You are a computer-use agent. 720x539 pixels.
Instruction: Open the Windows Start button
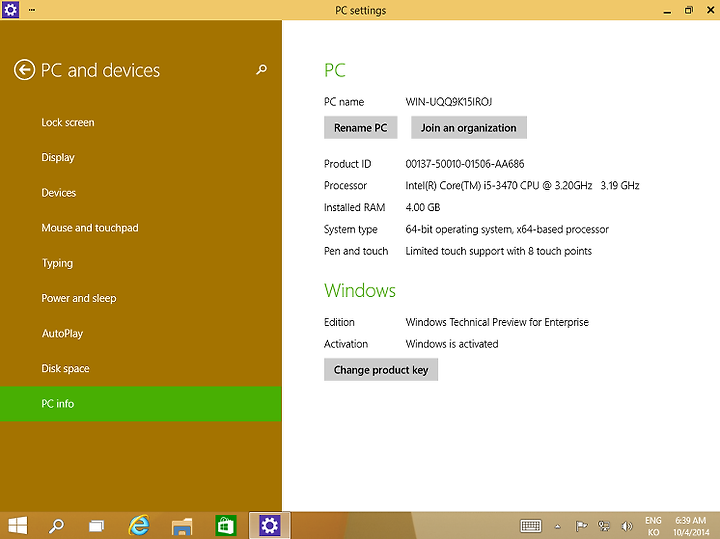click(18, 525)
